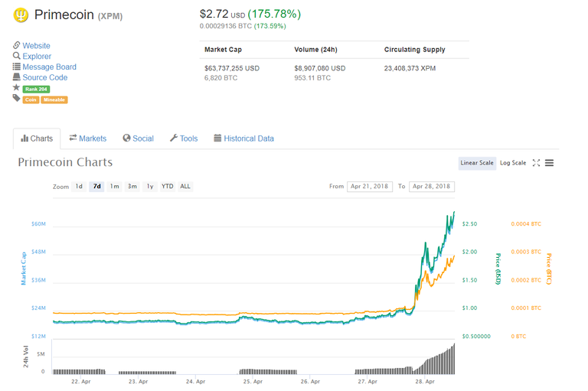Switch to the Markets tab

point(88,138)
